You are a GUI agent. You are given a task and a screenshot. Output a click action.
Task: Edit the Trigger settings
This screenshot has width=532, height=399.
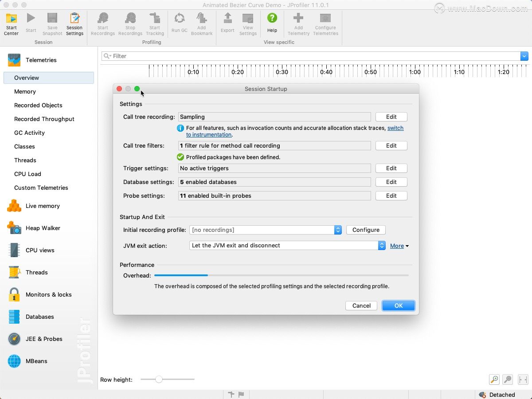tap(391, 168)
